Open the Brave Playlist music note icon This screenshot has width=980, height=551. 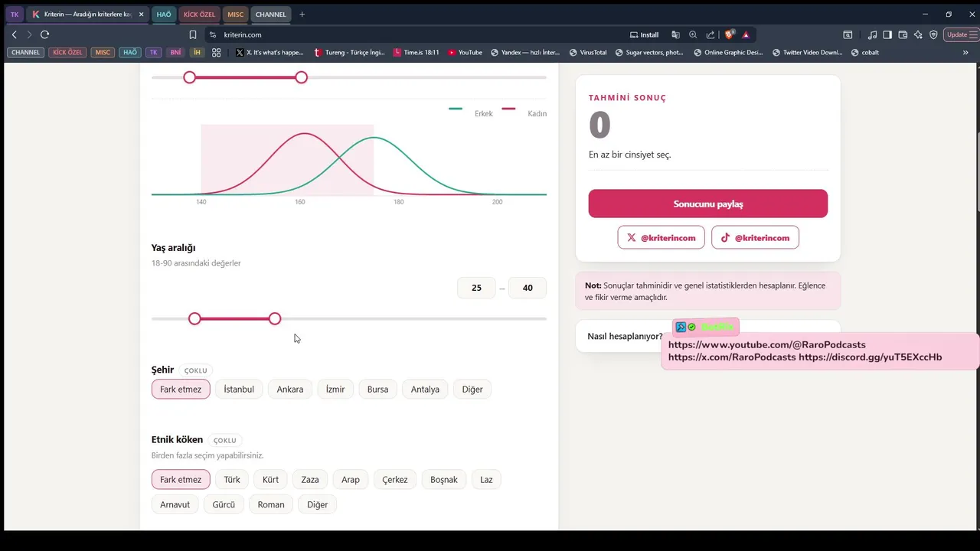[x=873, y=34]
